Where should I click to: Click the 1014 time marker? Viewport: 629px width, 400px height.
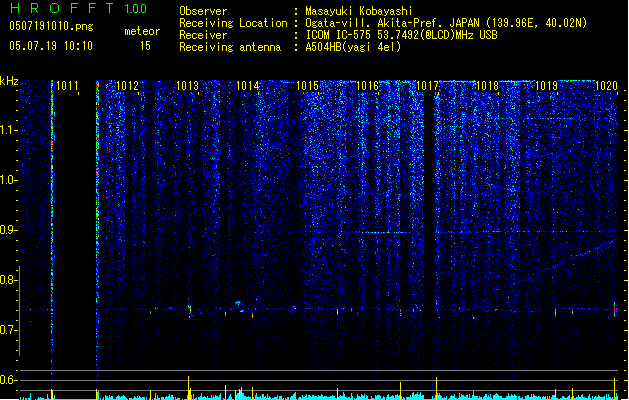pos(248,86)
